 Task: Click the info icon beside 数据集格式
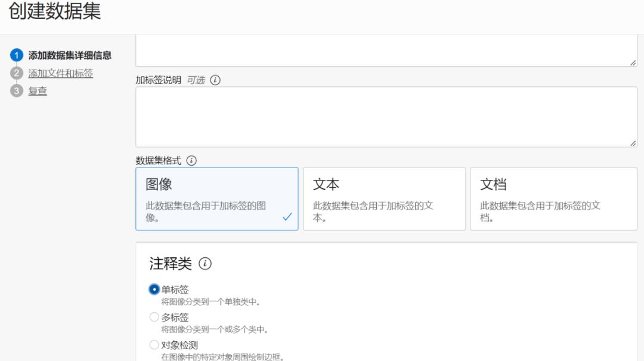click(x=191, y=160)
